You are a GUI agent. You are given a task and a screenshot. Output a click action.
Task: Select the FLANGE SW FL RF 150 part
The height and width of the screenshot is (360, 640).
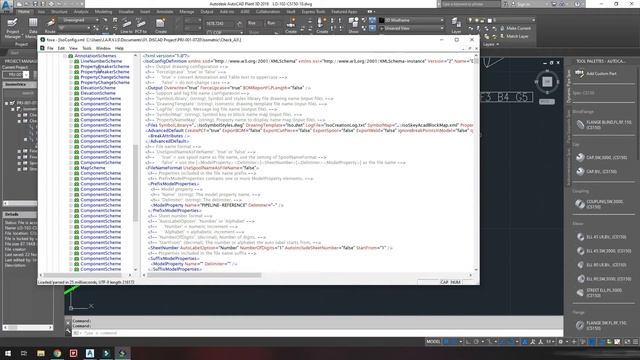(x=601, y=325)
